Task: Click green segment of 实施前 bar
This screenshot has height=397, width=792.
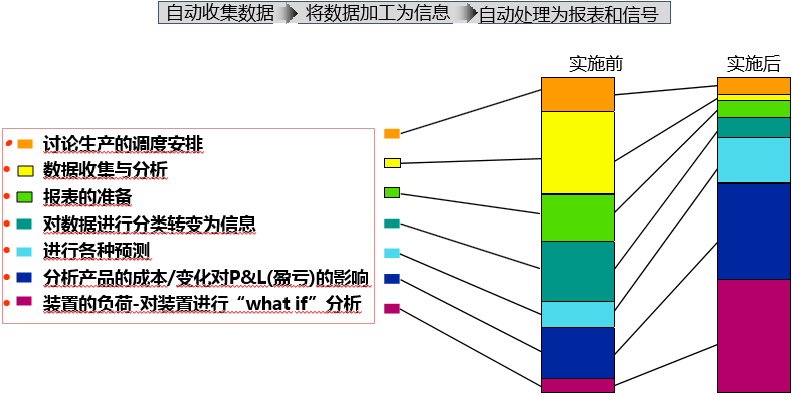Action: (578, 218)
